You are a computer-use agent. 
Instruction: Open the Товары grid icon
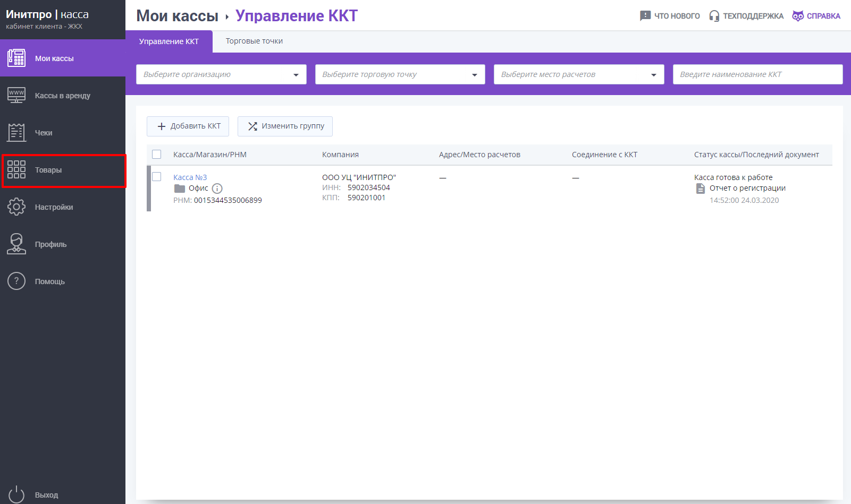[16, 169]
